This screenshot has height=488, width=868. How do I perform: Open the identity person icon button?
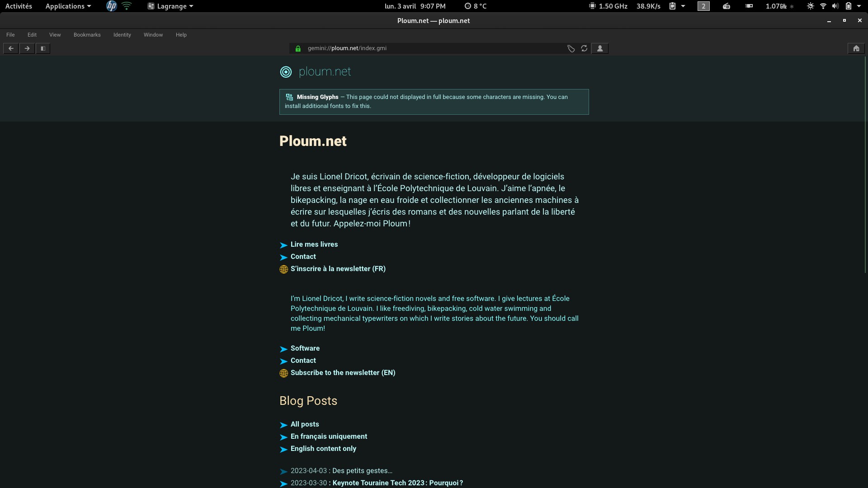(600, 48)
